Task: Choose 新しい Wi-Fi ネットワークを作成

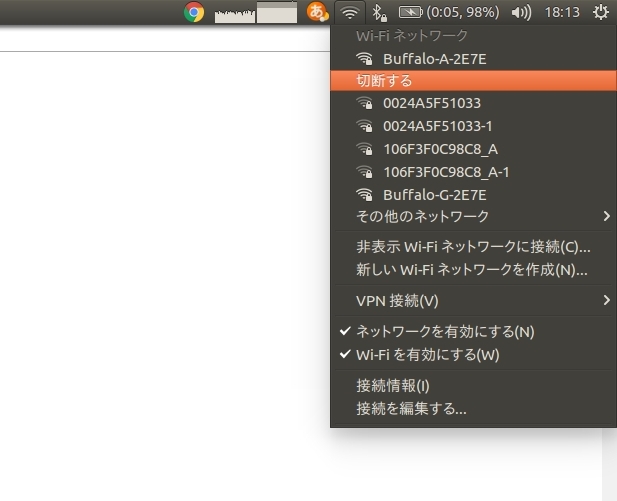Action: click(x=473, y=270)
